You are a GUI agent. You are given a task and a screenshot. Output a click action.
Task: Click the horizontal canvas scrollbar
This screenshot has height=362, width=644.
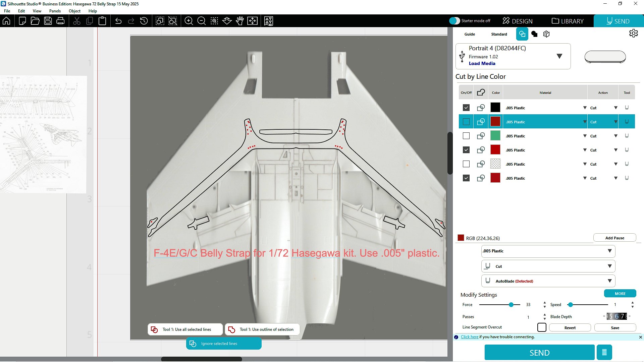(201, 359)
